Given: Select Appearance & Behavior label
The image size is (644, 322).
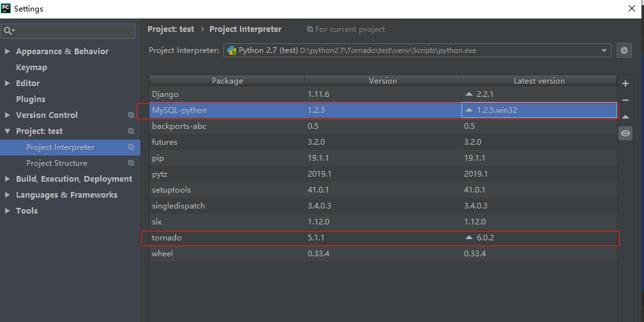Looking at the screenshot, I should pos(62,51).
